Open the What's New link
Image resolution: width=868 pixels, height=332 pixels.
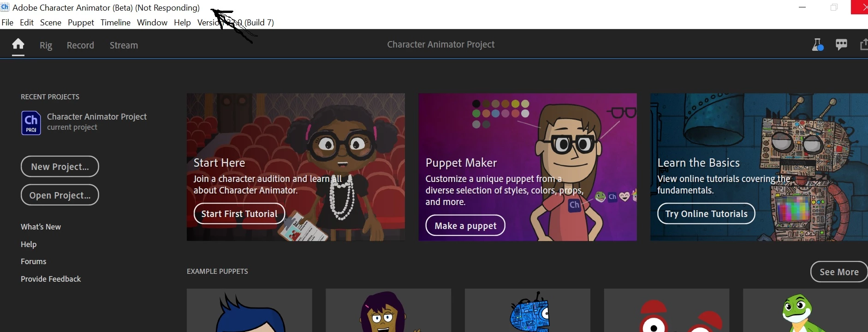tap(41, 227)
